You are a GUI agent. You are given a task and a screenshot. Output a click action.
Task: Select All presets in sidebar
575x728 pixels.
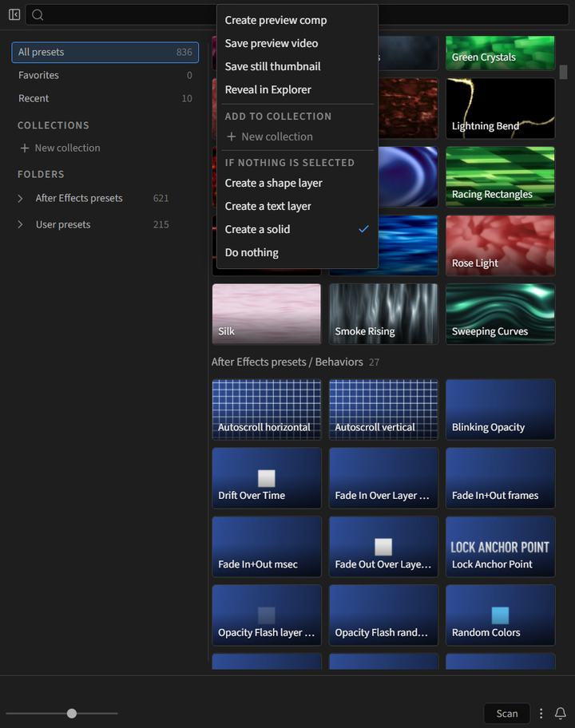(x=105, y=52)
